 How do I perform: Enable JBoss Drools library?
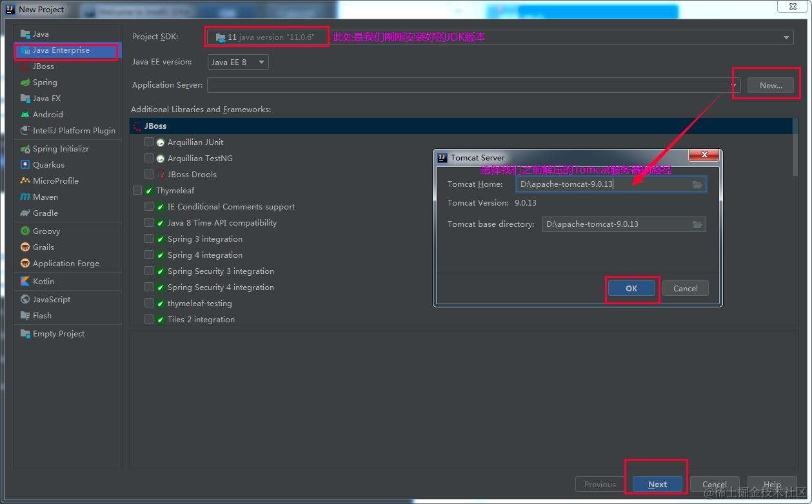149,174
